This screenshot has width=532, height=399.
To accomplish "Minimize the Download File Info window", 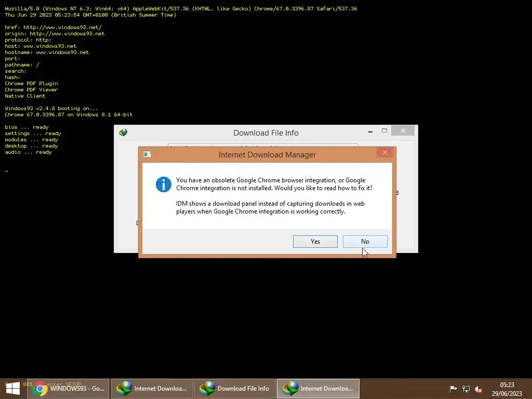I will 370,131.
